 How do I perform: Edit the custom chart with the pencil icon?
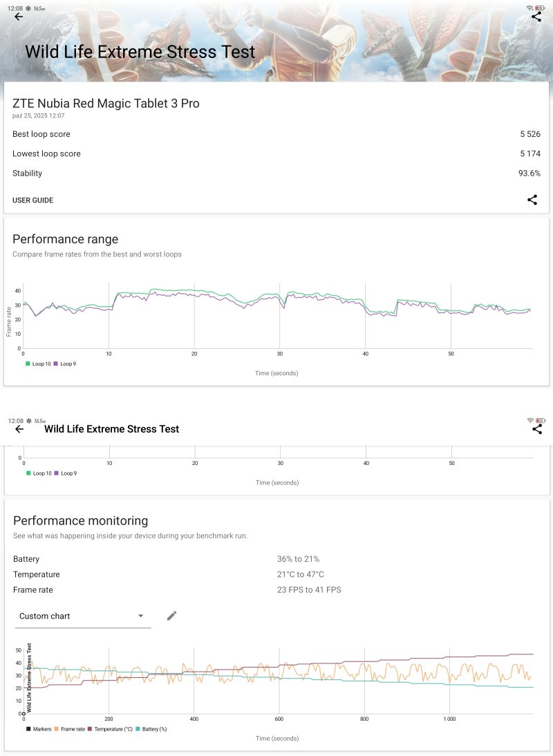pos(171,616)
